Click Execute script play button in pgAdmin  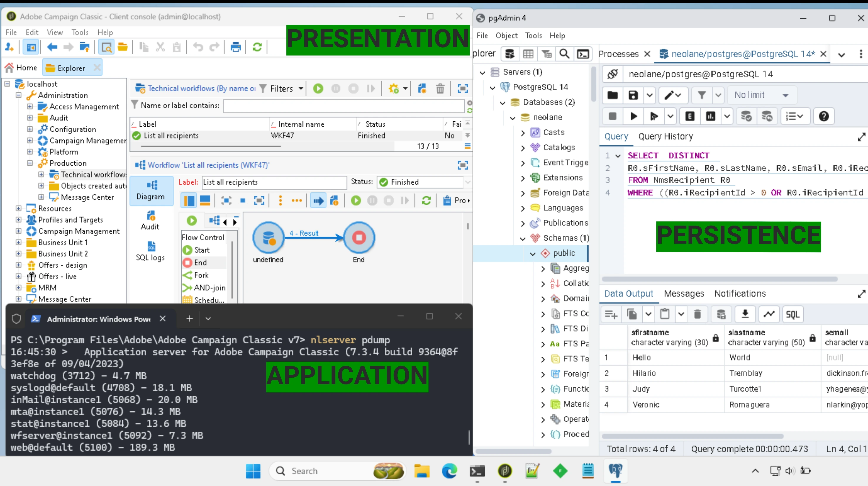click(634, 116)
